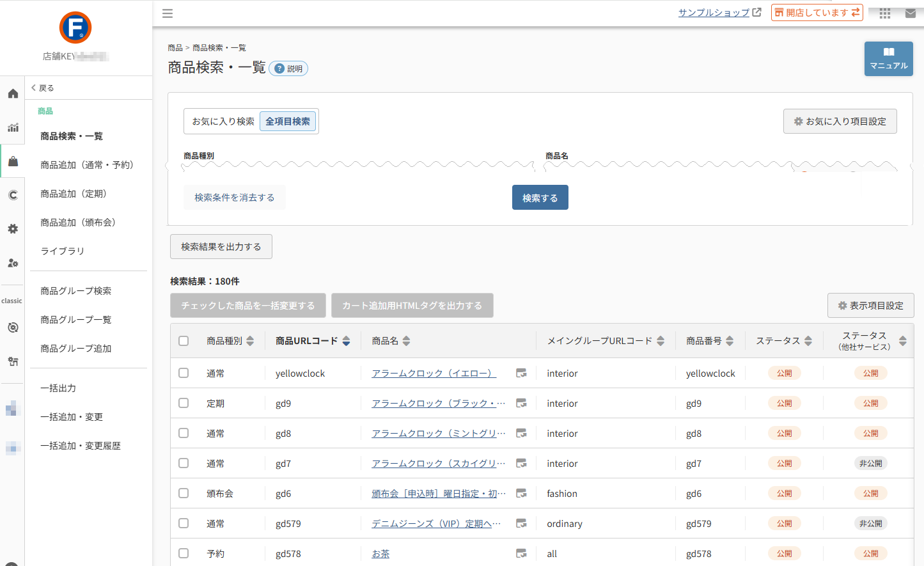Click the 検索する button
This screenshot has height=566, width=924.
point(540,198)
